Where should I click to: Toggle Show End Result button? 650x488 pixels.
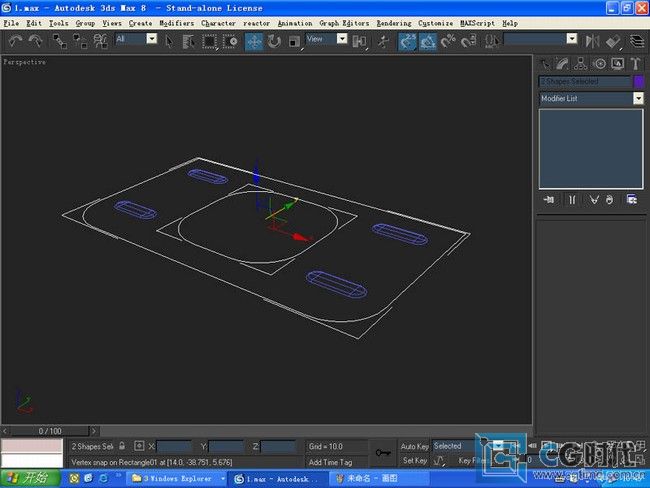click(x=572, y=200)
